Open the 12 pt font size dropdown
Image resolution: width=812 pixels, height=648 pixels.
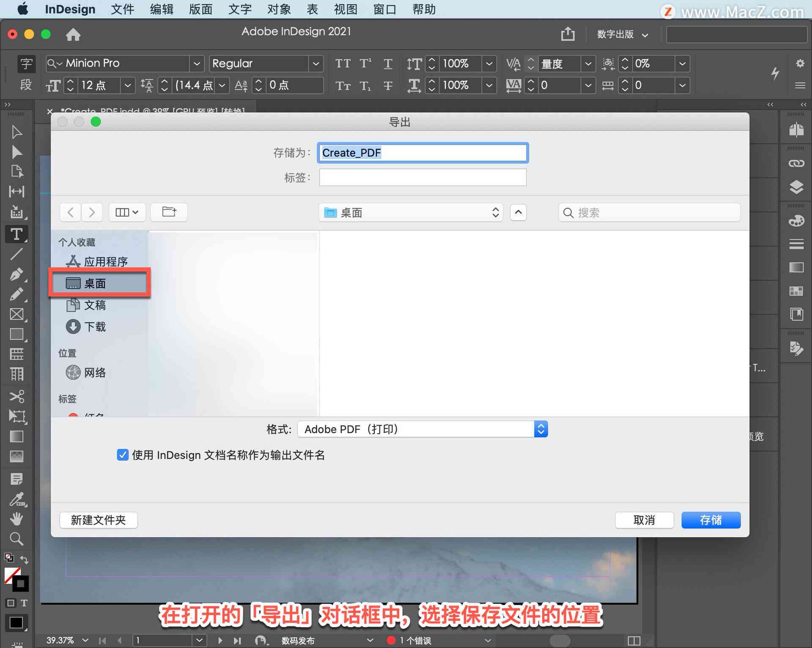pos(128,85)
